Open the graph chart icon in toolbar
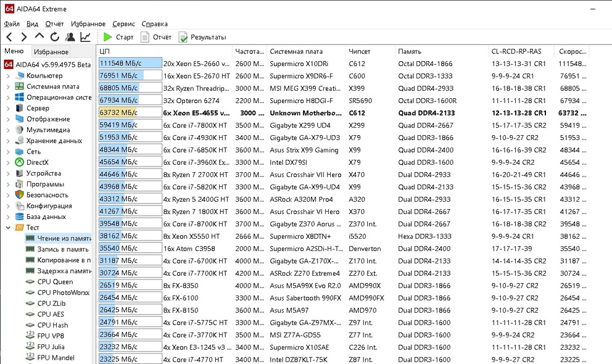 pyautogui.click(x=86, y=37)
